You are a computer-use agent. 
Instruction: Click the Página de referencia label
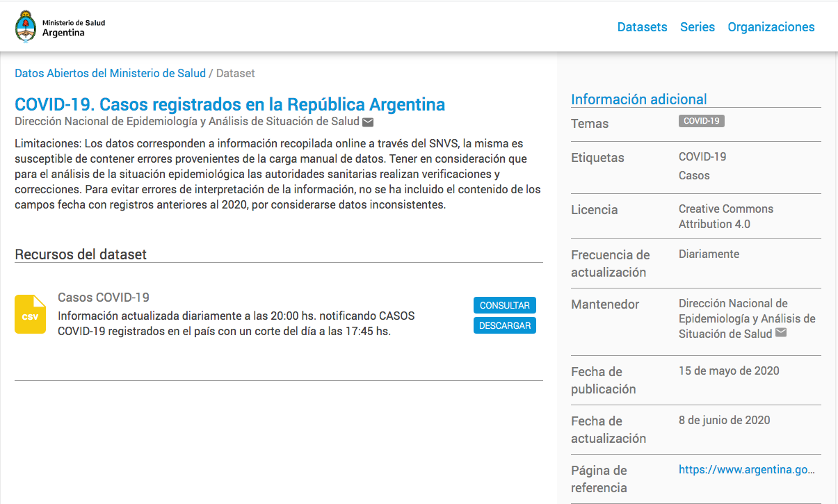click(x=599, y=479)
